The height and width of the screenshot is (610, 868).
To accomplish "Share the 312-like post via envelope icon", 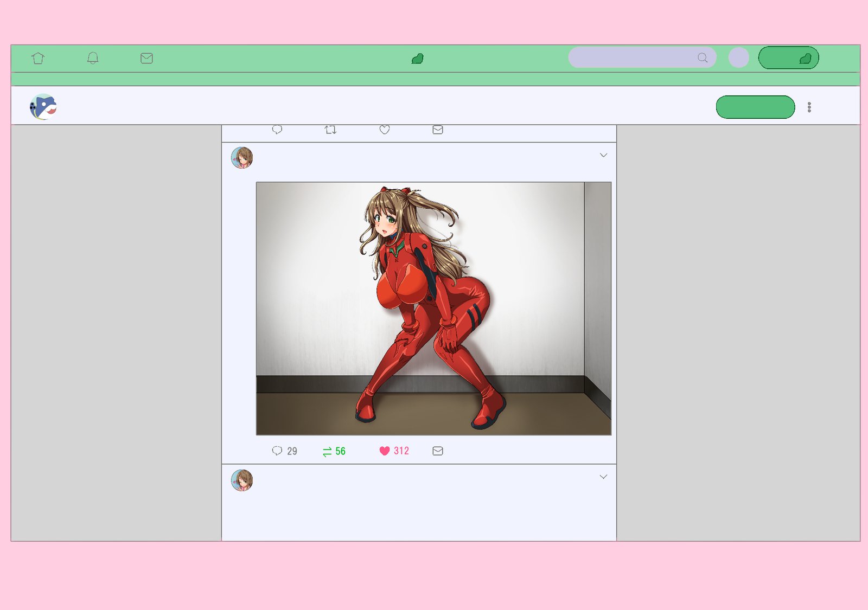I will coord(438,451).
